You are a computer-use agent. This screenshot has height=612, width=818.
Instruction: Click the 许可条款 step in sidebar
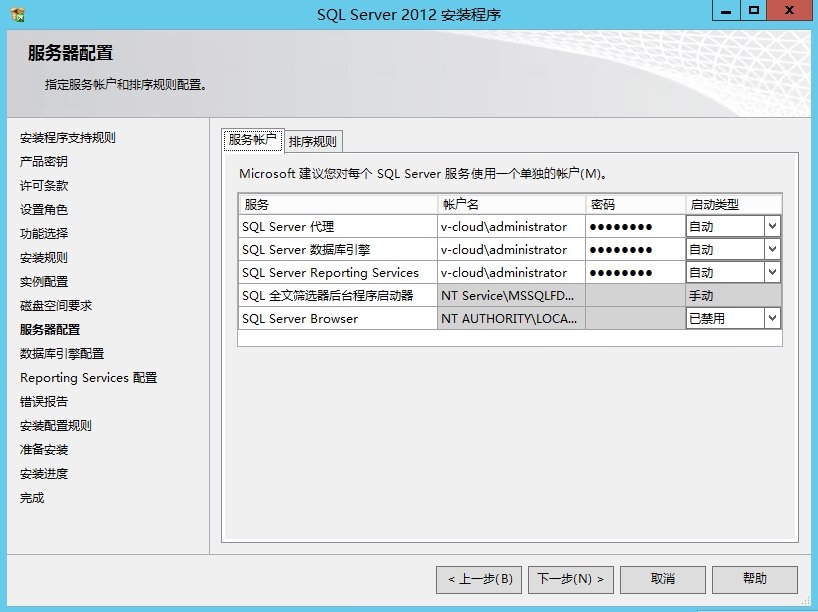(x=44, y=186)
